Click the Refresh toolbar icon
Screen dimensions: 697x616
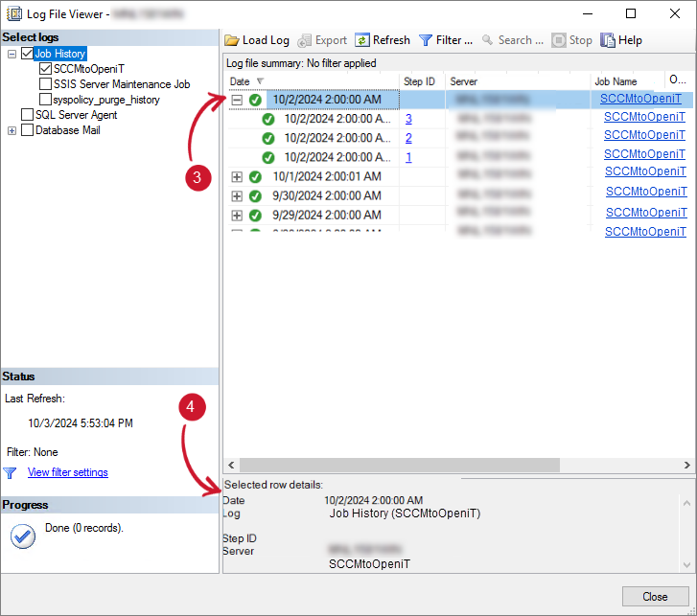[x=361, y=40]
